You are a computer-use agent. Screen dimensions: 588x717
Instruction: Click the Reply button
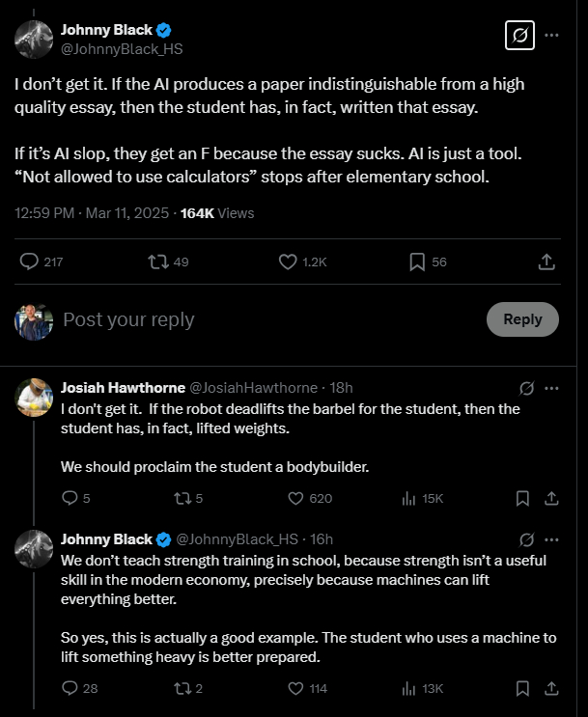(x=522, y=319)
